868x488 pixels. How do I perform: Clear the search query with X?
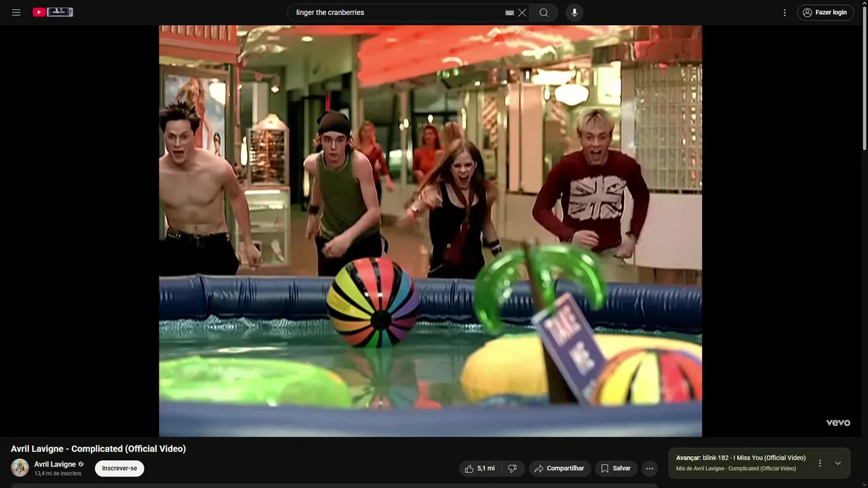[x=522, y=12]
